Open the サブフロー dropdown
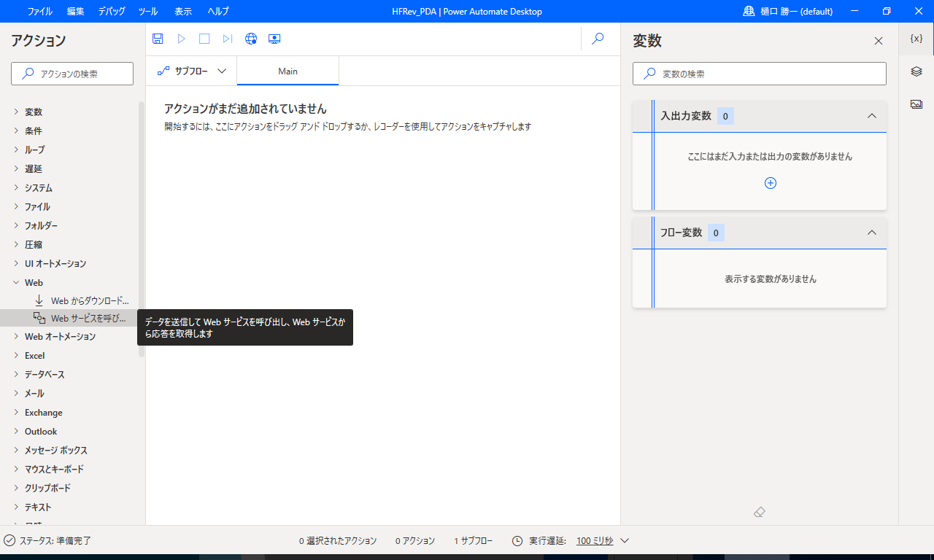Image resolution: width=934 pixels, height=560 pixels. (x=192, y=71)
